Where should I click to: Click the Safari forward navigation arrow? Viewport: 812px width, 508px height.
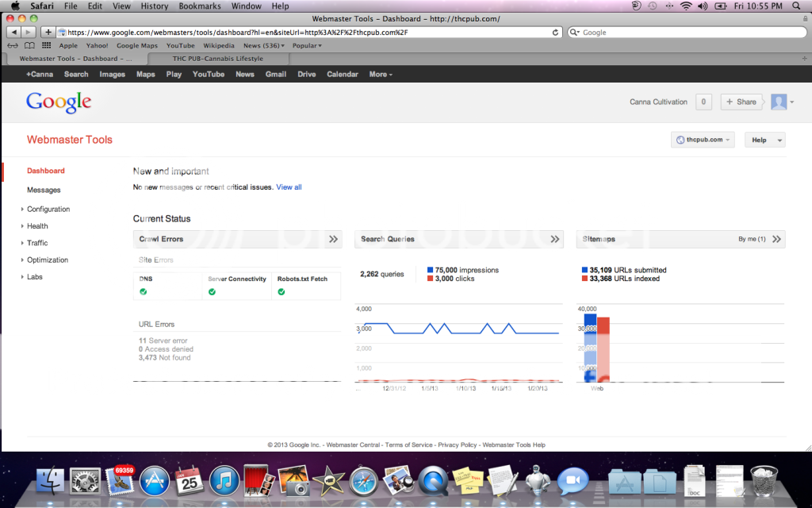coord(28,32)
